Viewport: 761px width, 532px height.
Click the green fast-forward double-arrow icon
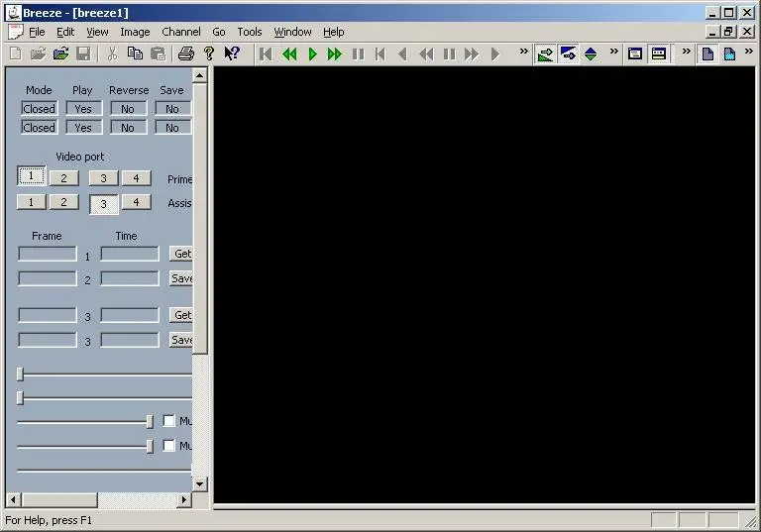(x=334, y=53)
